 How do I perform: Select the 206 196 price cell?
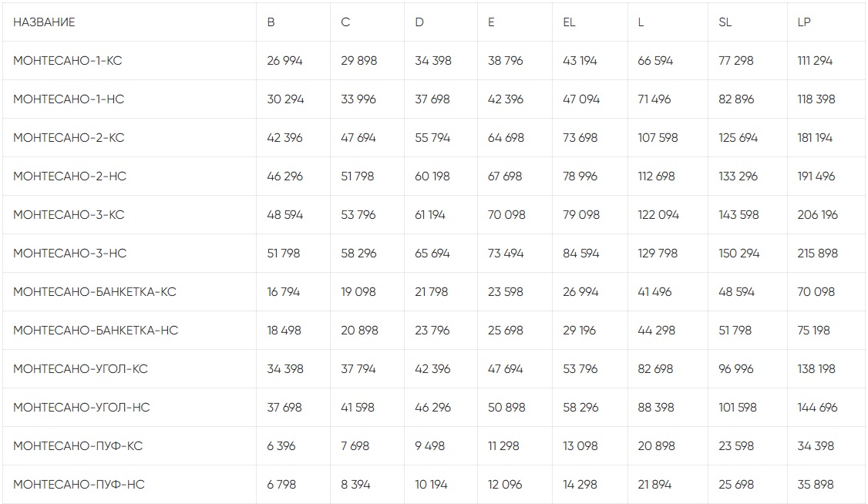[x=817, y=215]
